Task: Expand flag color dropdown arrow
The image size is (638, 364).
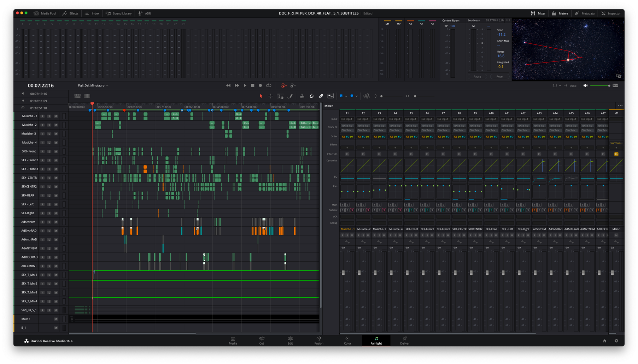Action: coord(346,96)
